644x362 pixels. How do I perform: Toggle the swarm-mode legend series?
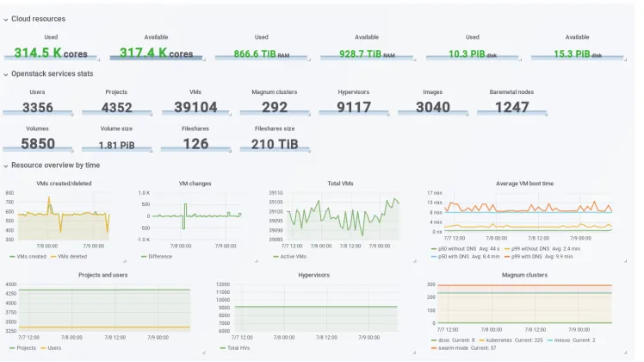[454, 348]
